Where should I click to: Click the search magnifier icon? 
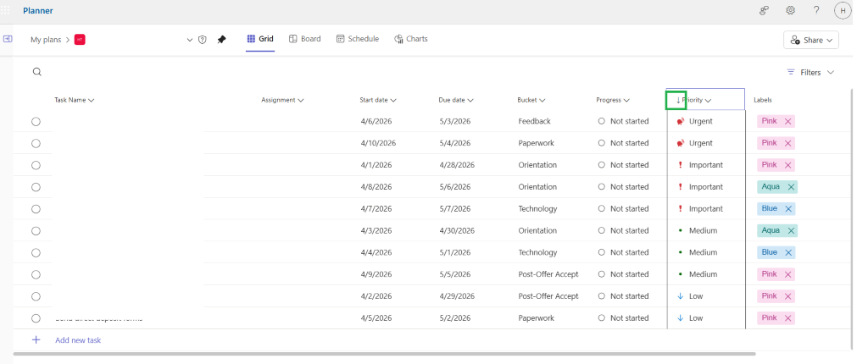(x=37, y=72)
